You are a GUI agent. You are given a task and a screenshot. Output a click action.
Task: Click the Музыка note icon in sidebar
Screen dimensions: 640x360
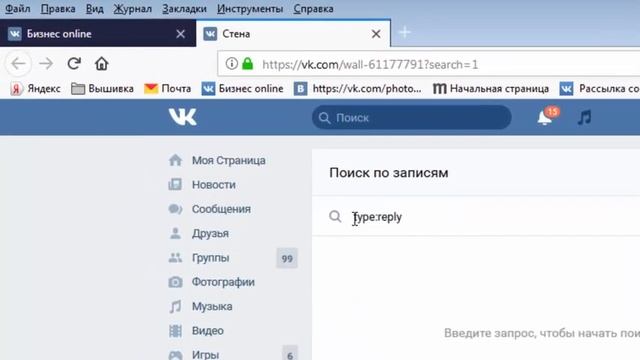point(176,306)
